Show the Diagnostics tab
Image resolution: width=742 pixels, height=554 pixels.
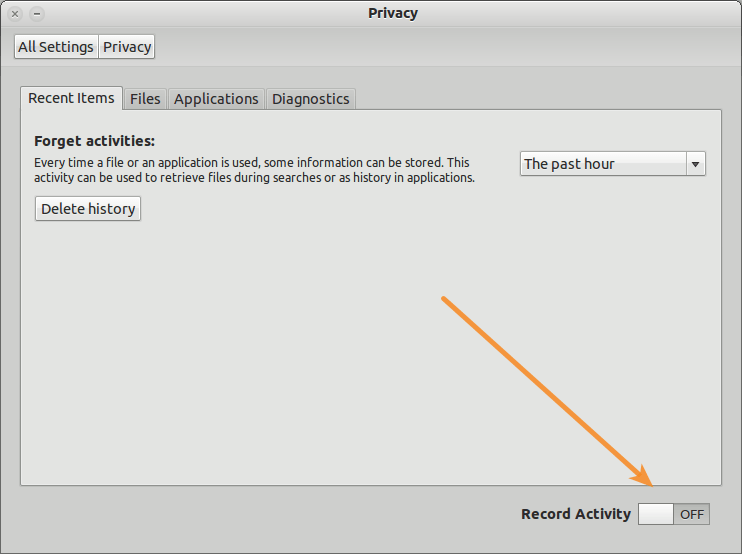click(311, 99)
